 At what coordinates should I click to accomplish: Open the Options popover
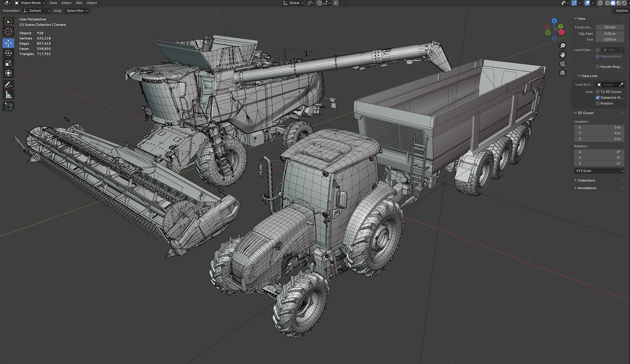click(x=622, y=11)
